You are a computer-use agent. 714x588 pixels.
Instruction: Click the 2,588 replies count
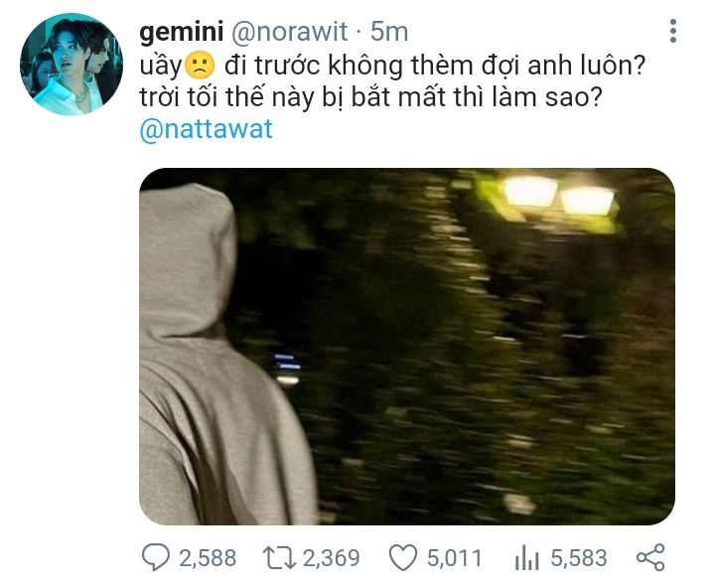(x=208, y=558)
